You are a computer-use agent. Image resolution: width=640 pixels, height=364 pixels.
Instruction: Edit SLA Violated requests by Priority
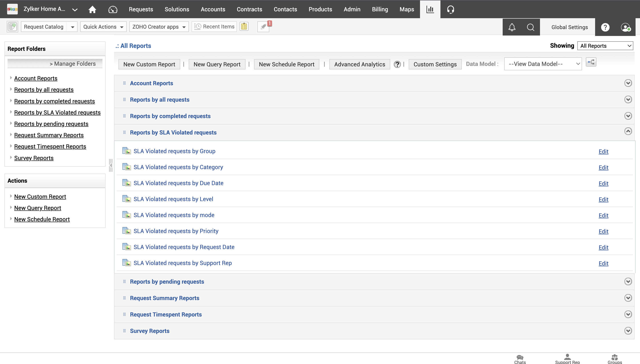click(x=603, y=231)
